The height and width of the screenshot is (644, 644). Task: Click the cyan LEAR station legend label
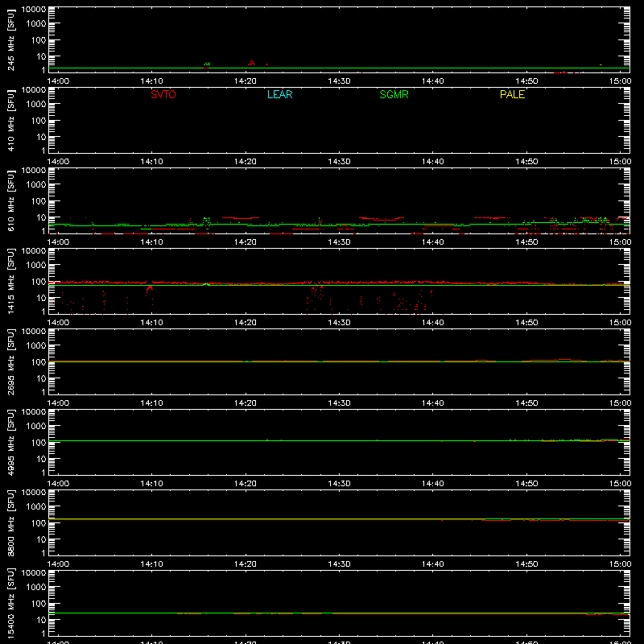(x=279, y=94)
